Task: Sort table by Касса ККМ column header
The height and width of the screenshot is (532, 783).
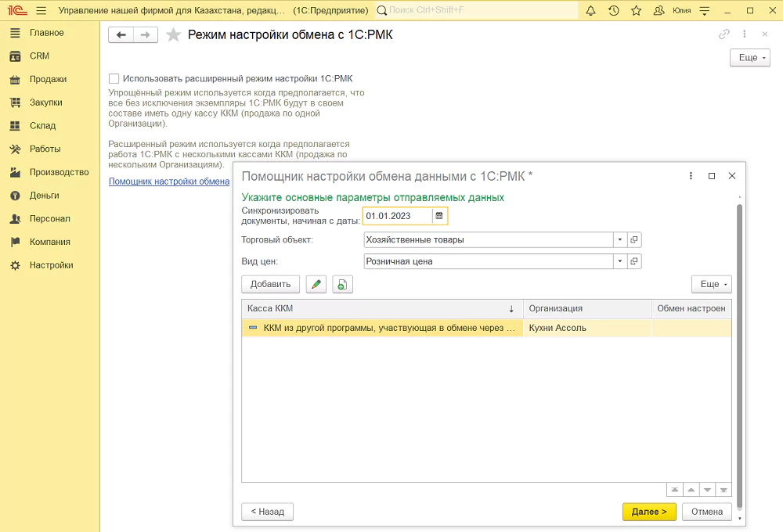Action: pyautogui.click(x=382, y=308)
